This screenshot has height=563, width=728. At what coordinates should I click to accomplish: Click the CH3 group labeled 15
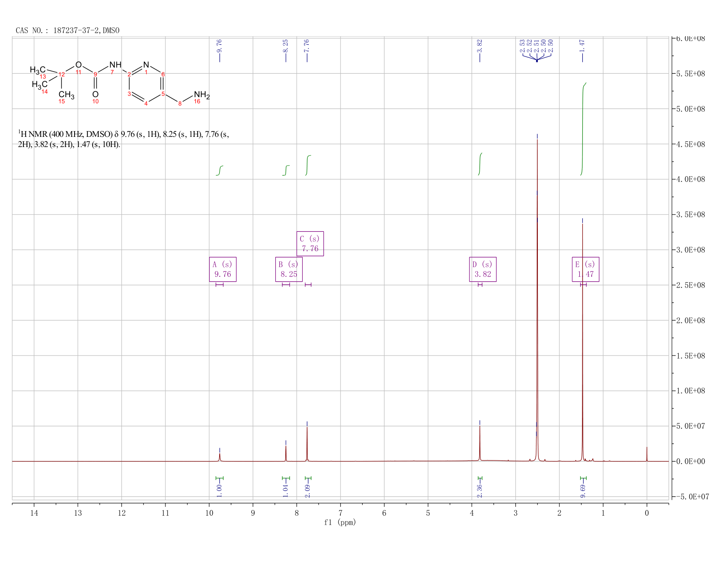[66, 95]
